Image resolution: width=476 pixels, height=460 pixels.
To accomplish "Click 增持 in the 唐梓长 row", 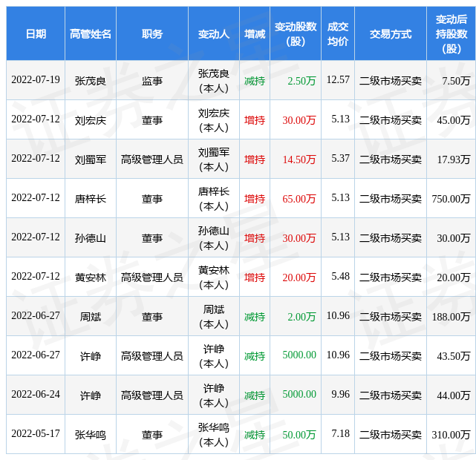I will tap(255, 199).
